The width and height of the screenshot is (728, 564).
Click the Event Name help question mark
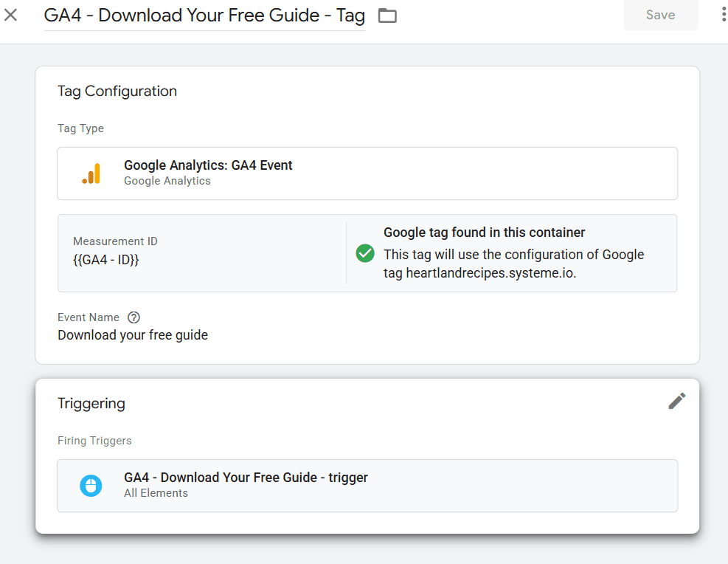134,317
